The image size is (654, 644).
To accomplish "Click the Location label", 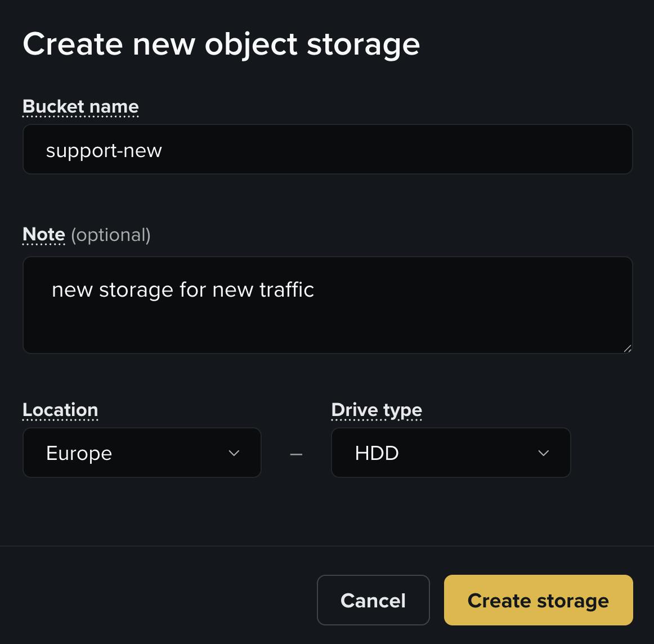I will [60, 410].
